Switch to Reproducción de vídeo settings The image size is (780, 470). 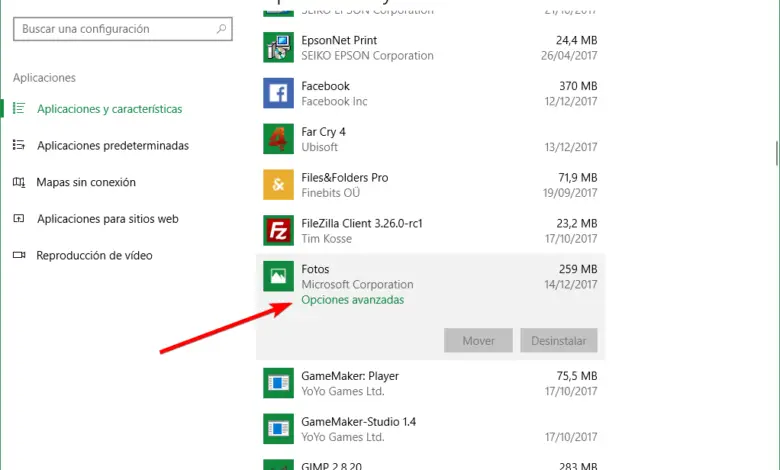click(x=95, y=256)
